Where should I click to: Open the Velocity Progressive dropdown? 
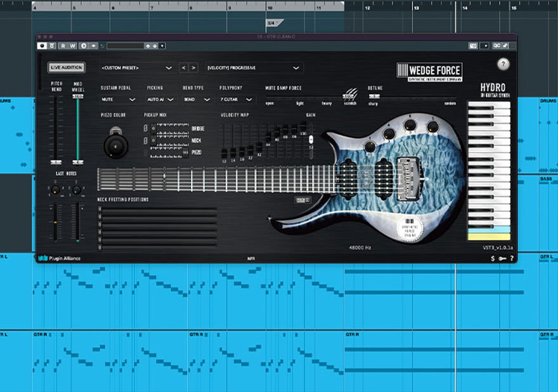point(254,68)
